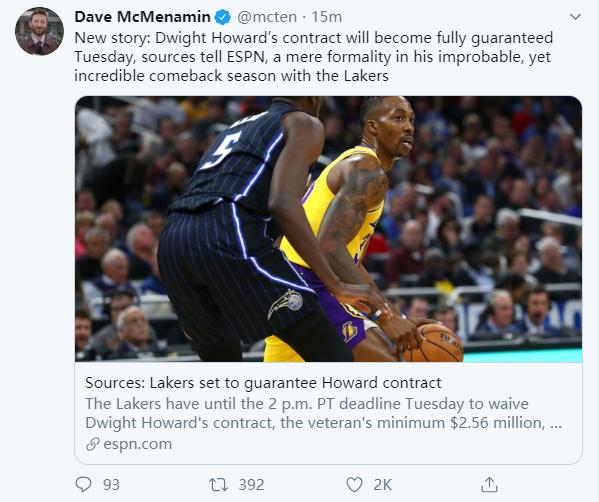Click the 392 retweets count
This screenshot has width=599, height=502.
coord(251,485)
